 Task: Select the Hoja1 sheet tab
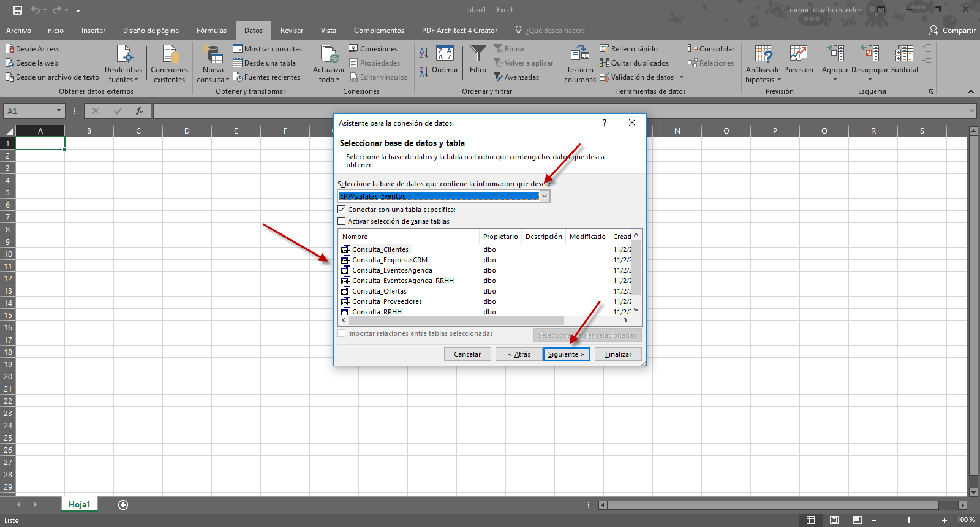pyautogui.click(x=79, y=504)
